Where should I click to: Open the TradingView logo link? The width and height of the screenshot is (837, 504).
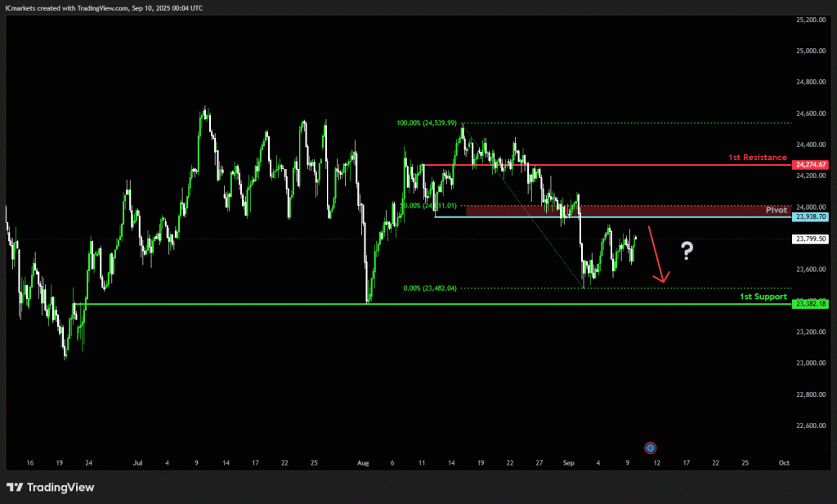coord(50,487)
